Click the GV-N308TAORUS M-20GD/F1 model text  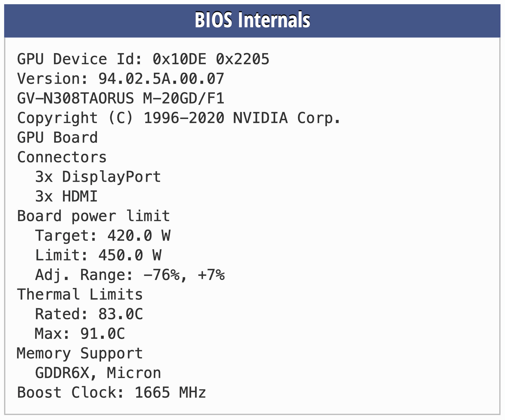(121, 98)
